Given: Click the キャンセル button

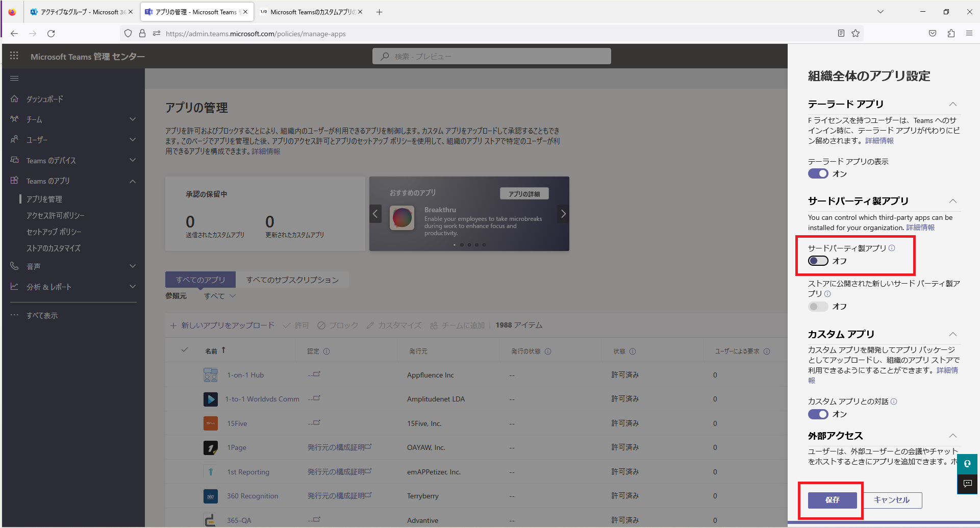Looking at the screenshot, I should 891,500.
